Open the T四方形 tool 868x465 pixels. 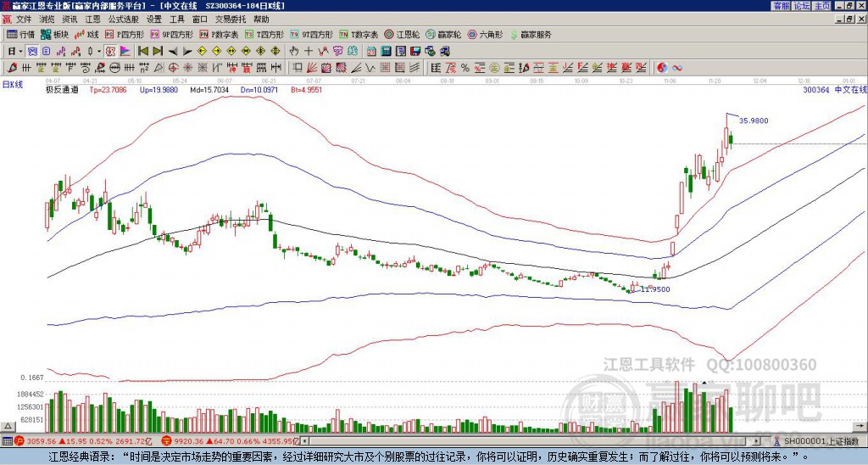pyautogui.click(x=264, y=34)
